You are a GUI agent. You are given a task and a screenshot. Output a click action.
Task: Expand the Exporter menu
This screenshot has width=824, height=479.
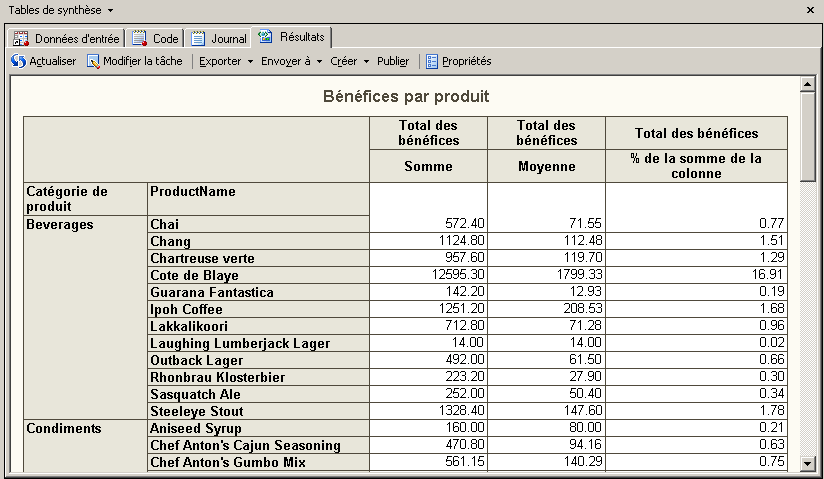click(225, 61)
